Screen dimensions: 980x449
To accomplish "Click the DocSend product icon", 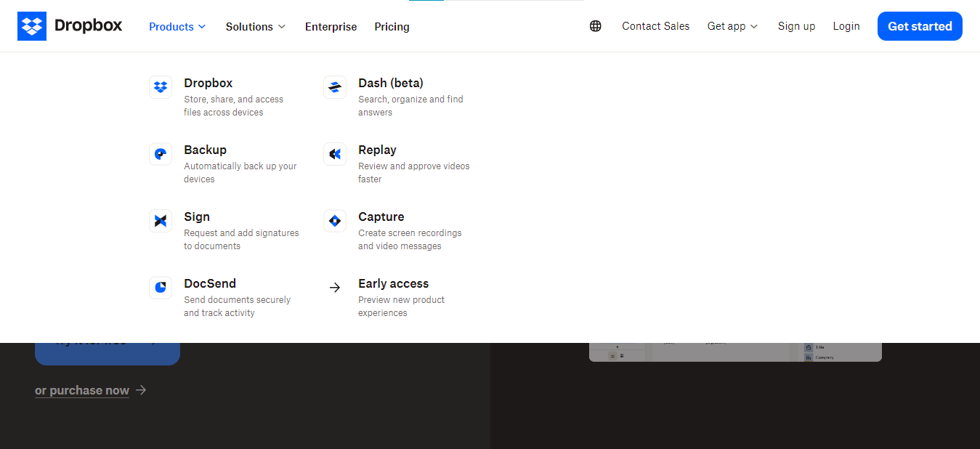I will click(x=161, y=288).
